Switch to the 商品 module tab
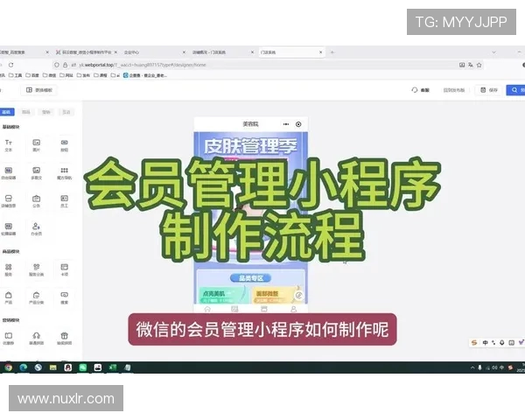Image resolution: width=525 pixels, height=420 pixels. tap(25, 112)
